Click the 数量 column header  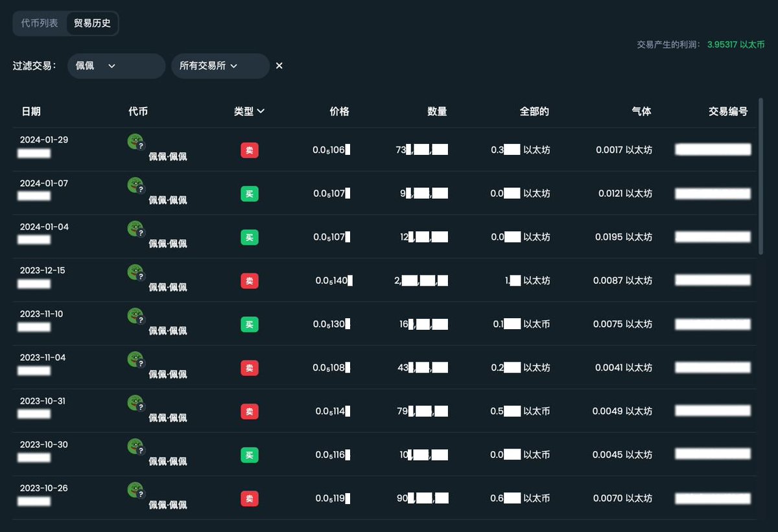point(437,111)
